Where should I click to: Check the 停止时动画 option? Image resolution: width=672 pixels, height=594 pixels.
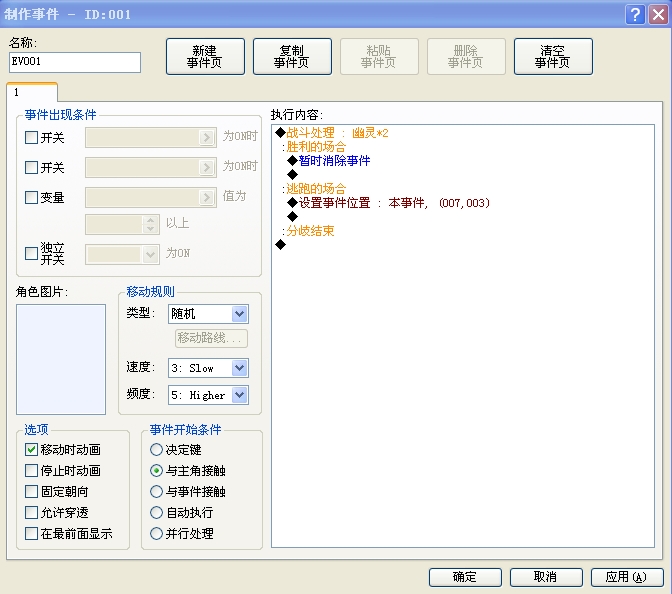(31, 471)
